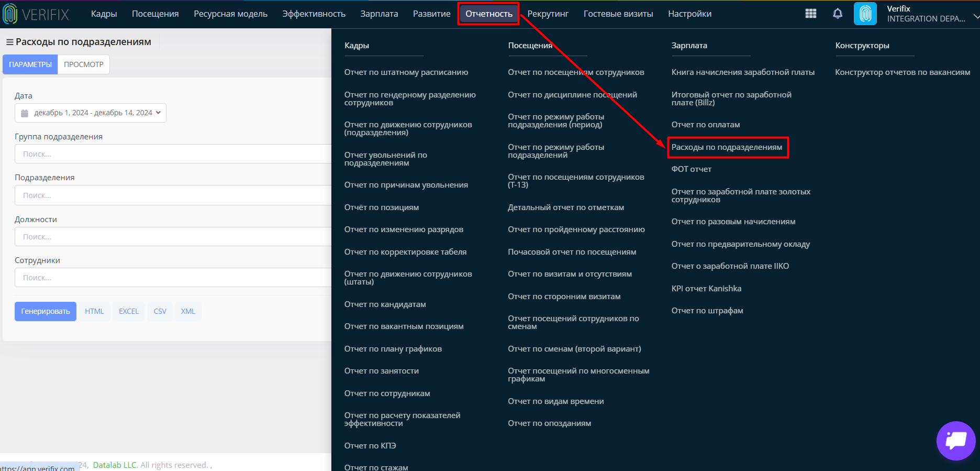980x471 pixels.
Task: Toggle the hamburger menu beside page title
Action: (x=9, y=42)
